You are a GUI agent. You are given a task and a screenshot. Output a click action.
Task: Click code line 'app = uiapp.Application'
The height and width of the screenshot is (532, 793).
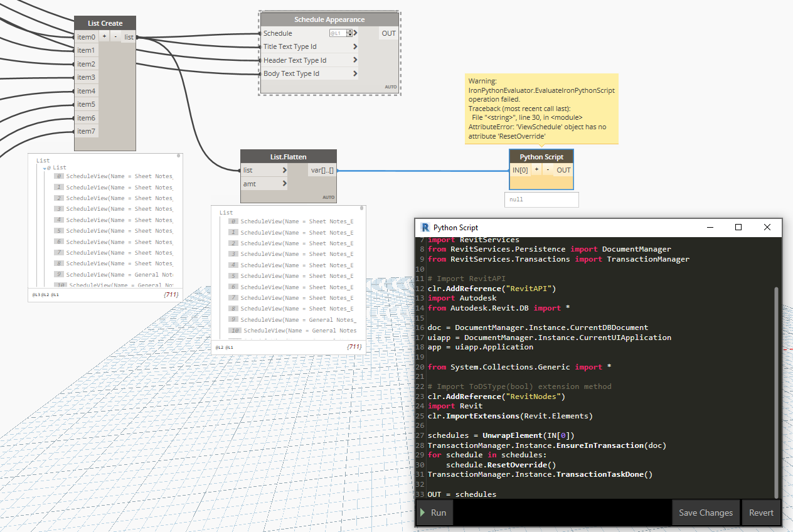click(481, 347)
